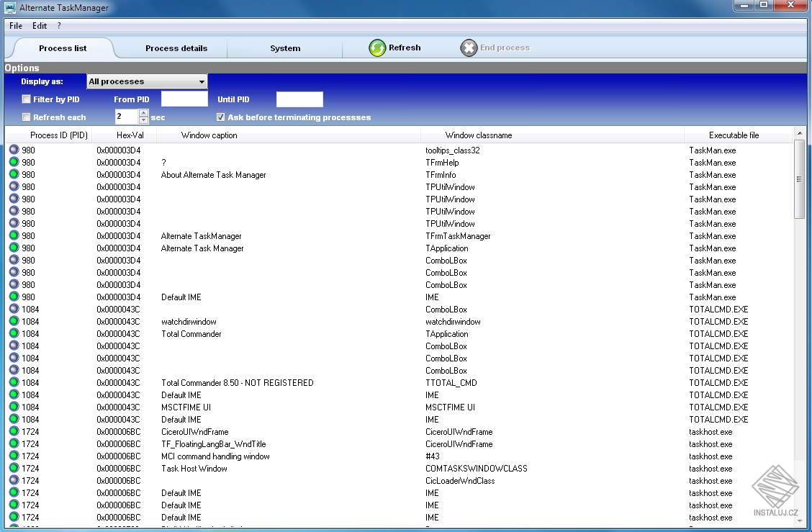Select the 'About Alternate Task Manager' caption
The image size is (812, 532).
tap(213, 175)
